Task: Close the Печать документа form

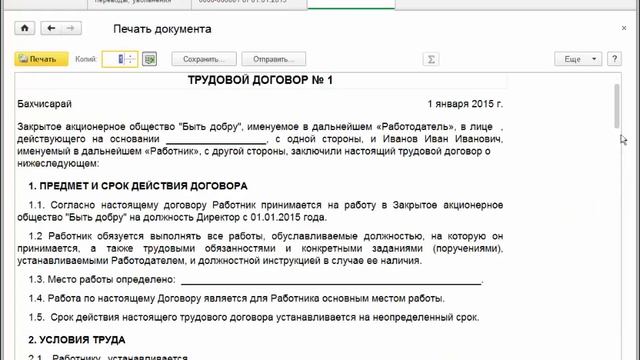Action: [x=624, y=28]
